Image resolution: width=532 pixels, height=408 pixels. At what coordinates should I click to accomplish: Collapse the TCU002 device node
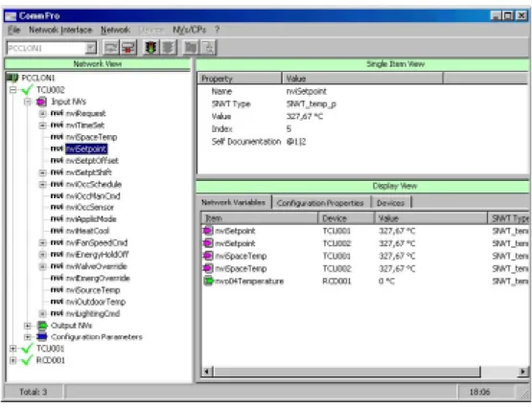(x=12, y=90)
